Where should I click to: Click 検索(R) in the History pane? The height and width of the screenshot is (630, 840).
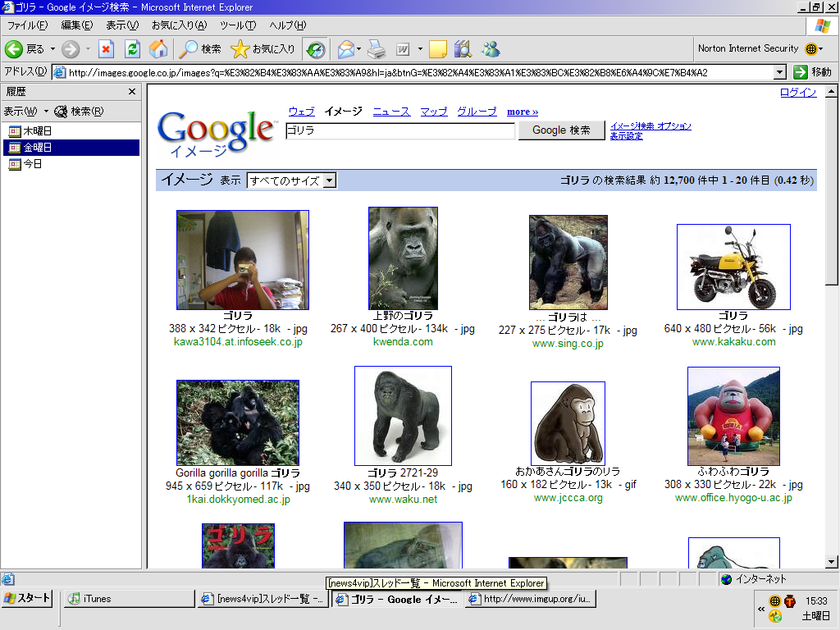[80, 112]
